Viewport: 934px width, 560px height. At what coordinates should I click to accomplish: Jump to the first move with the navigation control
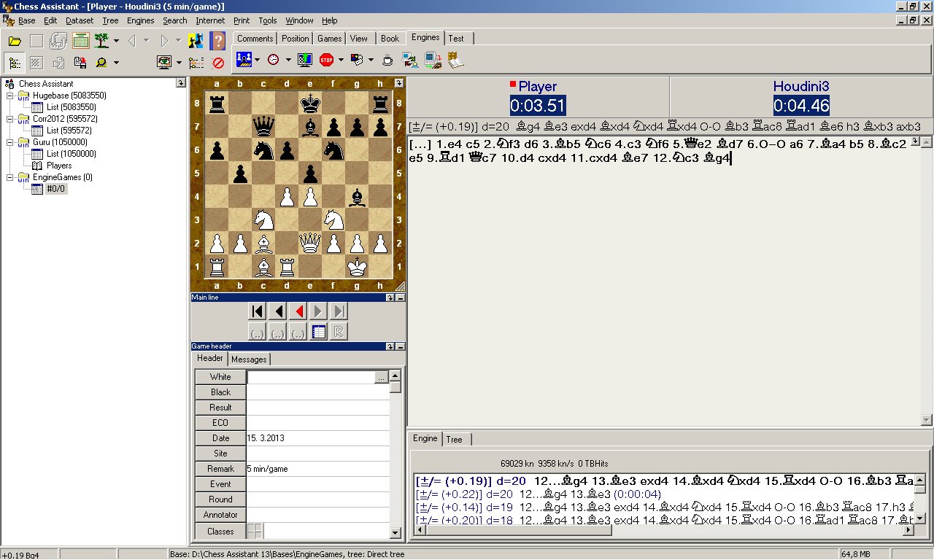pyautogui.click(x=257, y=310)
